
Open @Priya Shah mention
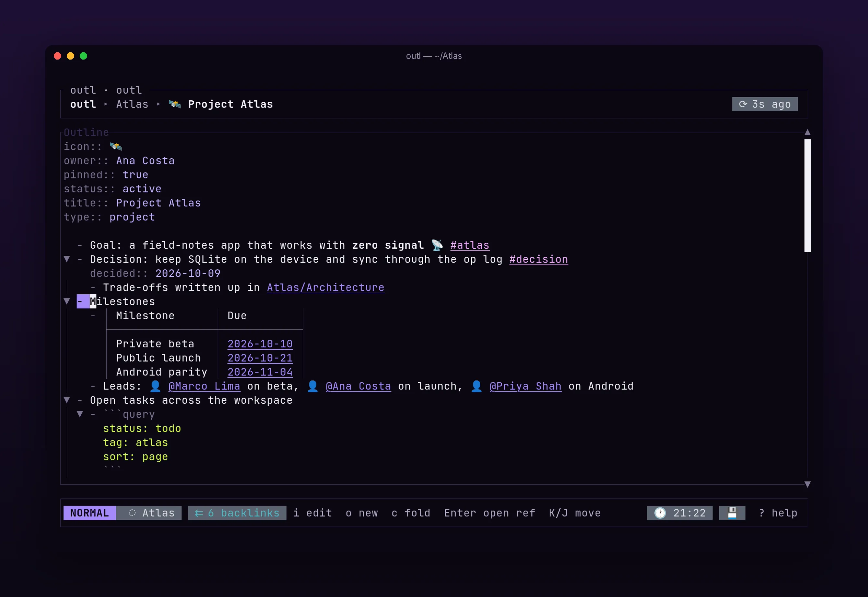click(525, 387)
